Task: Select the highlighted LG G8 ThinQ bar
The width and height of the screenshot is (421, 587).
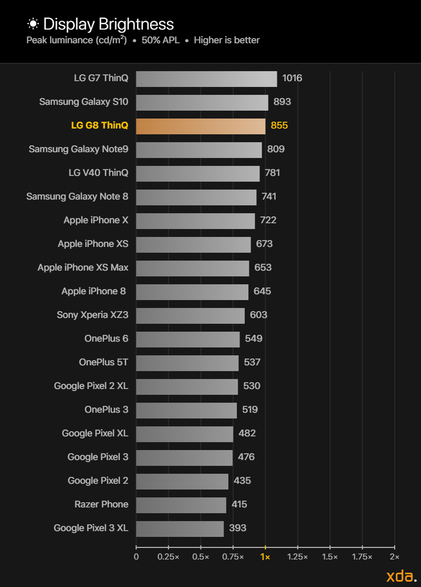Action: click(x=201, y=126)
